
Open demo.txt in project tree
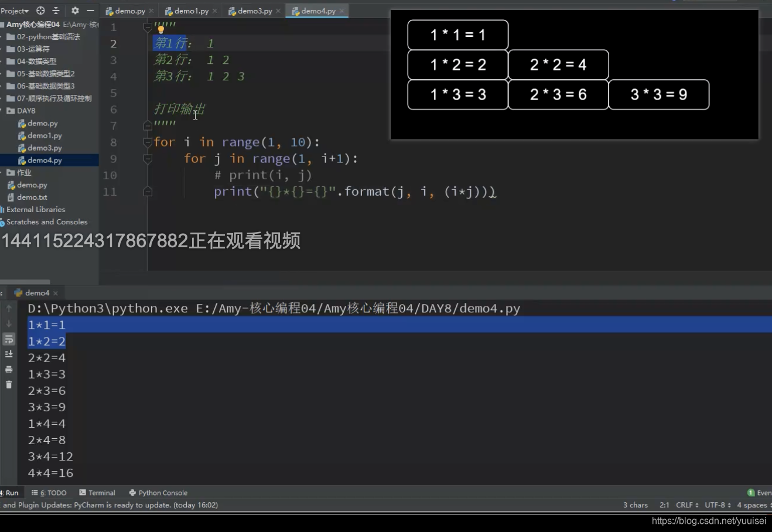click(x=28, y=197)
